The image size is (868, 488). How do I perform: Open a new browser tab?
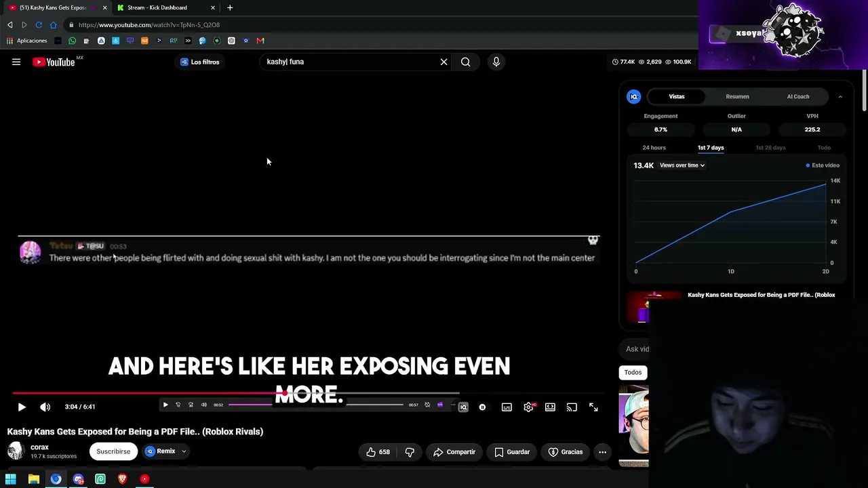(x=230, y=7)
